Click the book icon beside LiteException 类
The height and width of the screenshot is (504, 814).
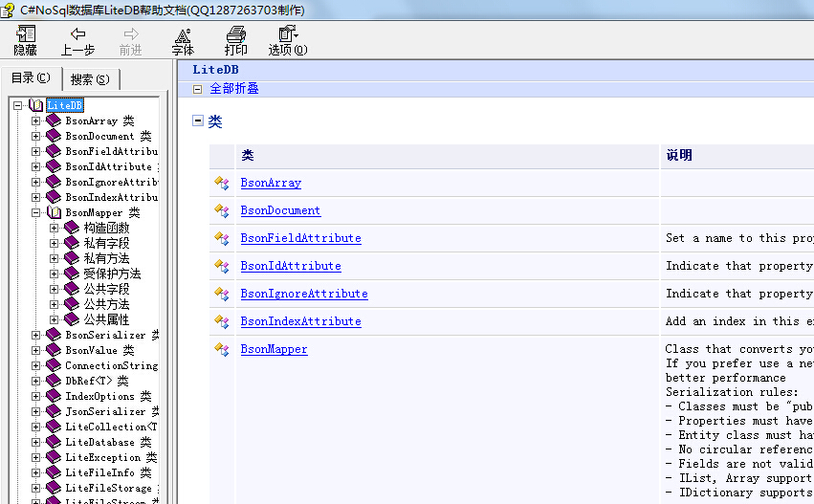[x=54, y=457]
